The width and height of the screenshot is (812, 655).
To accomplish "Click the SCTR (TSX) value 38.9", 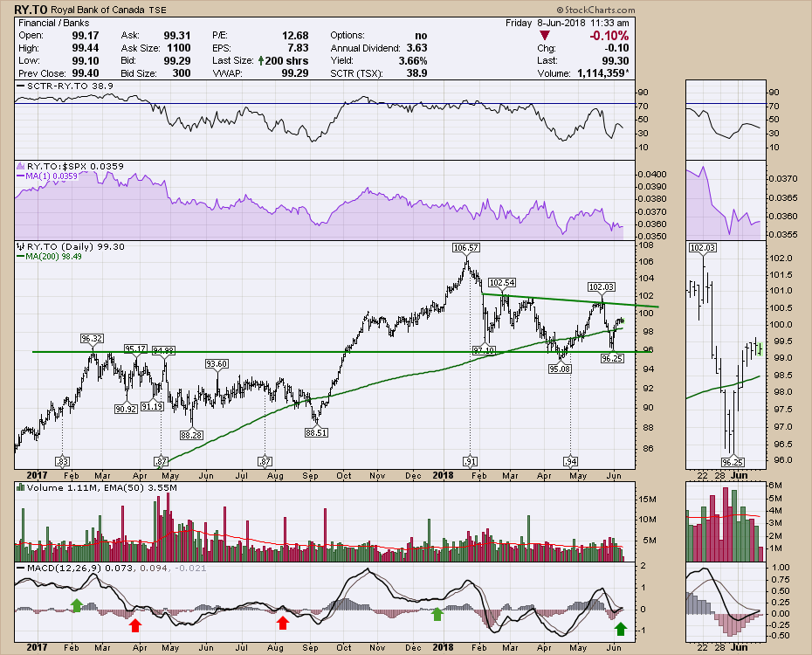I will [416, 73].
